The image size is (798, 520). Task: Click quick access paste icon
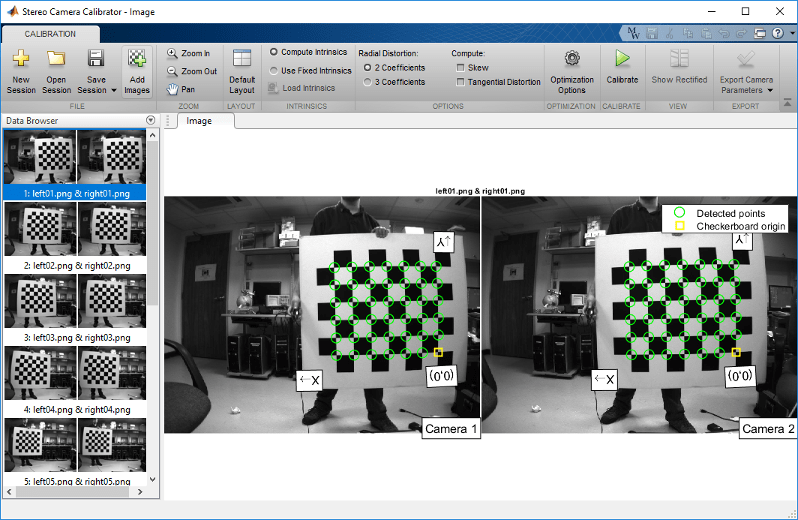coord(706,34)
